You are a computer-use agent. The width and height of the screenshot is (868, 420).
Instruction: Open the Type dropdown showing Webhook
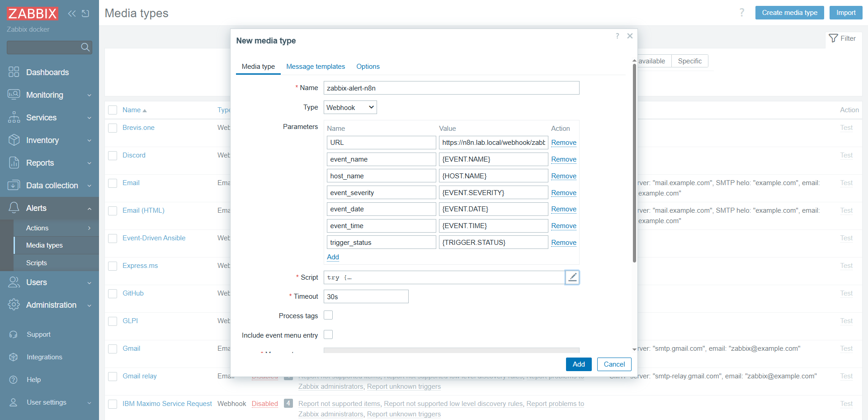(350, 107)
